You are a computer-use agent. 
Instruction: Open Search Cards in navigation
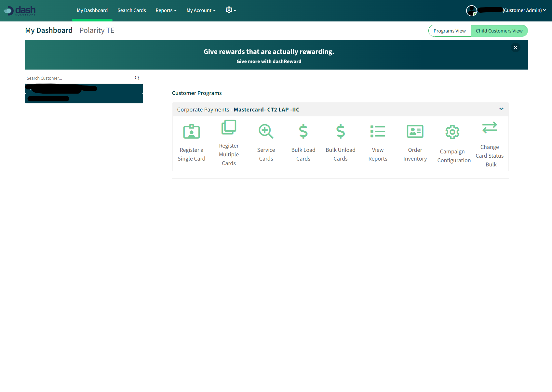click(132, 10)
